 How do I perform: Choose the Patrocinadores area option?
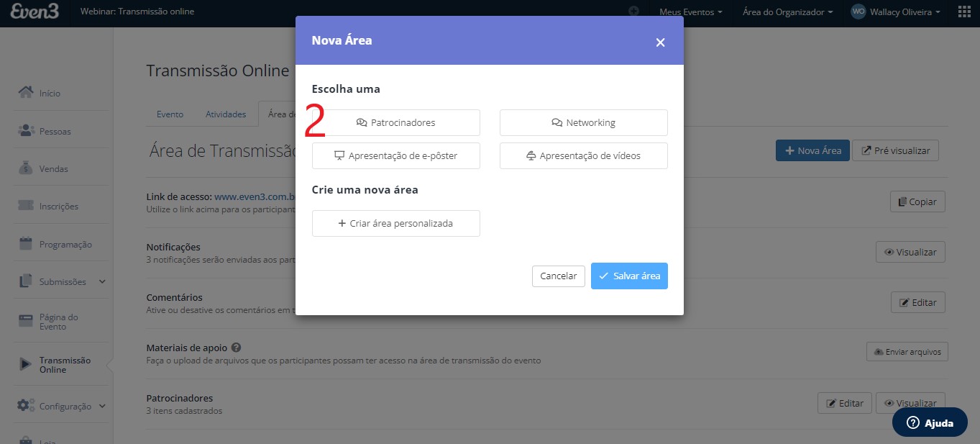[x=396, y=122]
